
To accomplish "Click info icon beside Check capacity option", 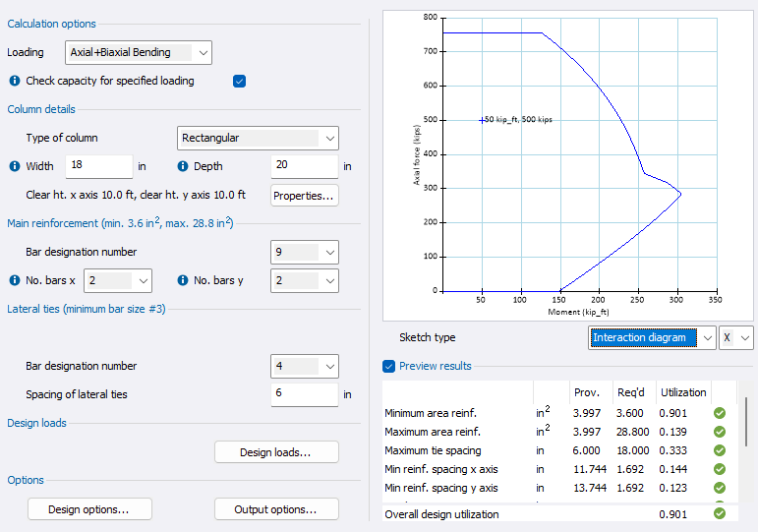I will [15, 81].
